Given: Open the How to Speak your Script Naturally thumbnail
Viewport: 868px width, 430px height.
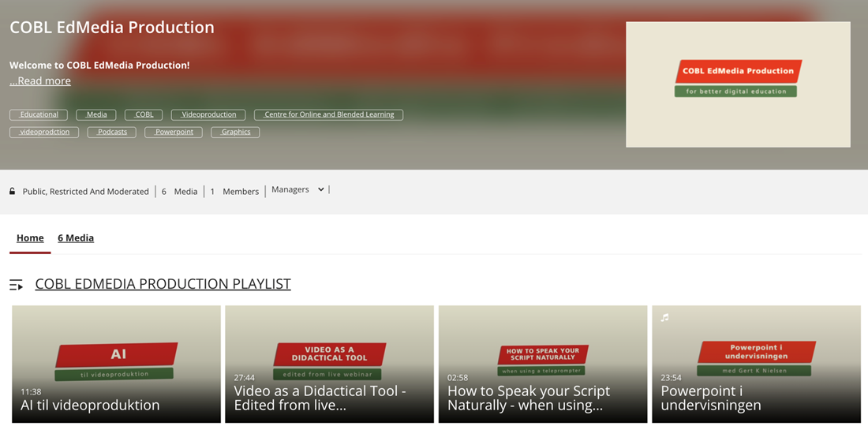Looking at the screenshot, I should tap(543, 365).
